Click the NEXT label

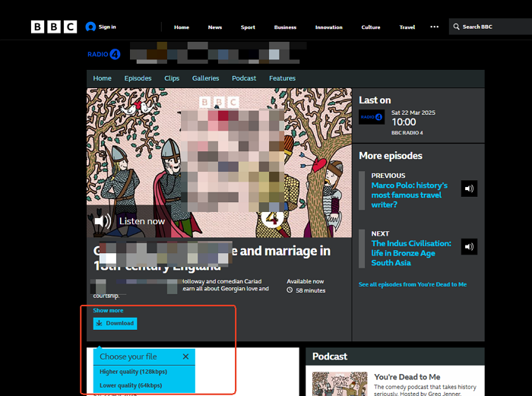(x=380, y=234)
